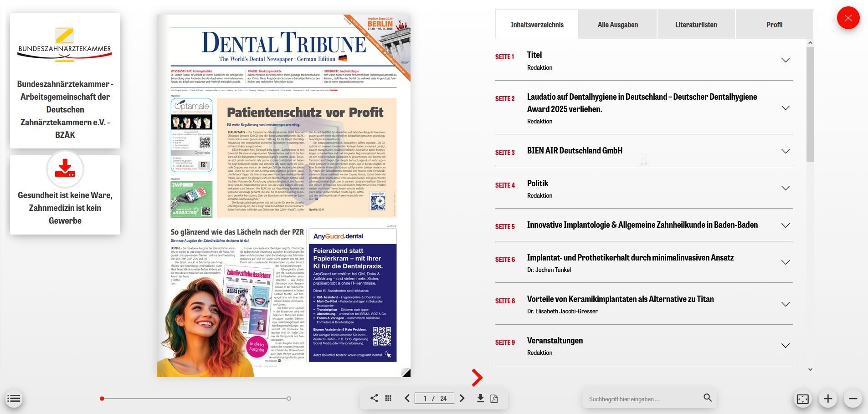Click the share icon in bottom toolbar
Viewport: 868px width, 414px height.
[374, 399]
